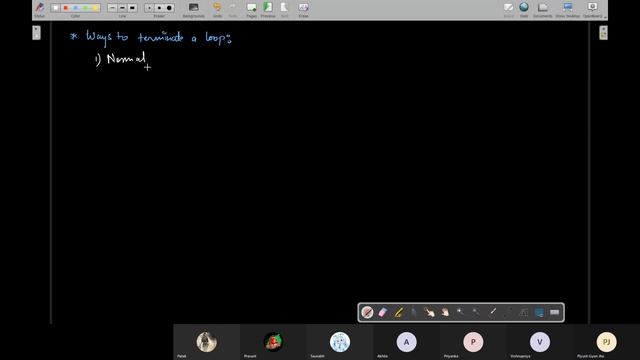Select the Capture part of screen tool
Image resolution: width=640 pixels, height=360 pixels.
tap(539, 313)
